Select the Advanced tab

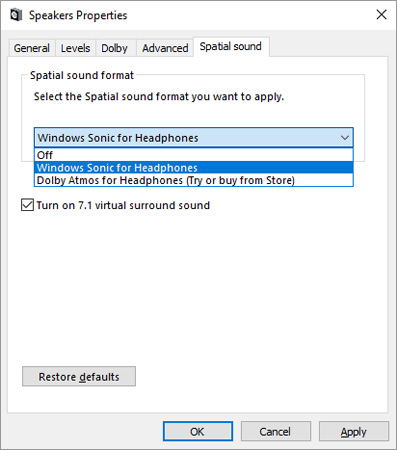[165, 48]
